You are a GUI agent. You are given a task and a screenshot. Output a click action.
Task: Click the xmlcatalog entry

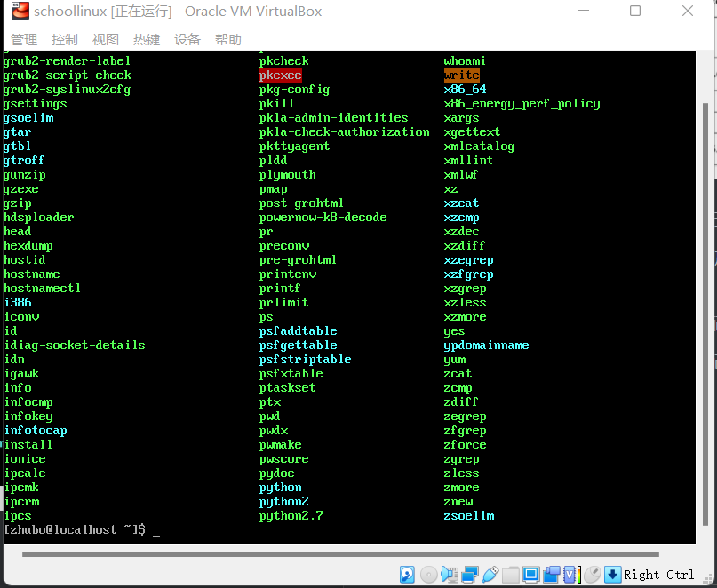click(479, 147)
